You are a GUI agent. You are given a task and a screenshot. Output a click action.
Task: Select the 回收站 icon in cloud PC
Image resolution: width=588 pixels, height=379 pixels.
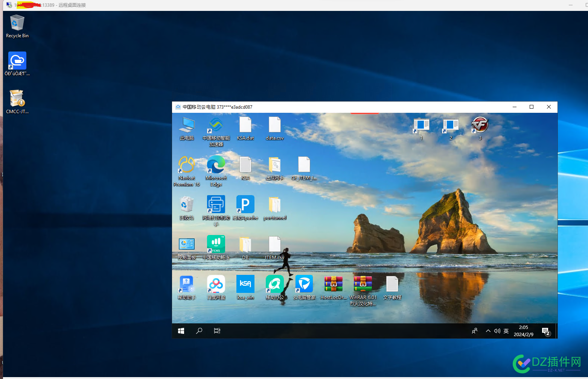tap(187, 205)
